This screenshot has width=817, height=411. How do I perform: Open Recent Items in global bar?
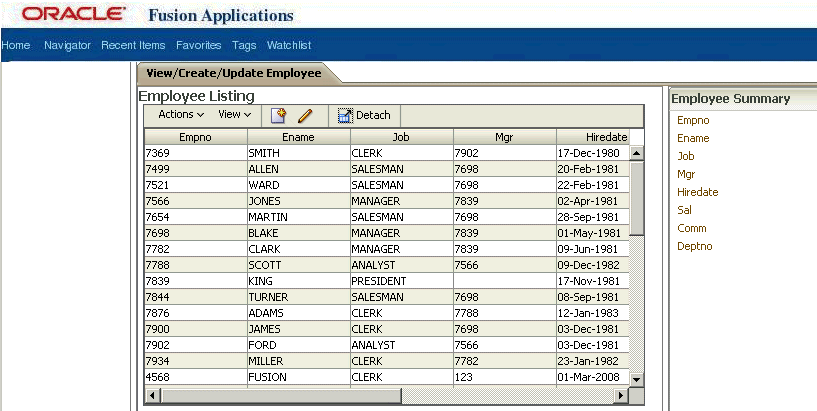pos(133,45)
